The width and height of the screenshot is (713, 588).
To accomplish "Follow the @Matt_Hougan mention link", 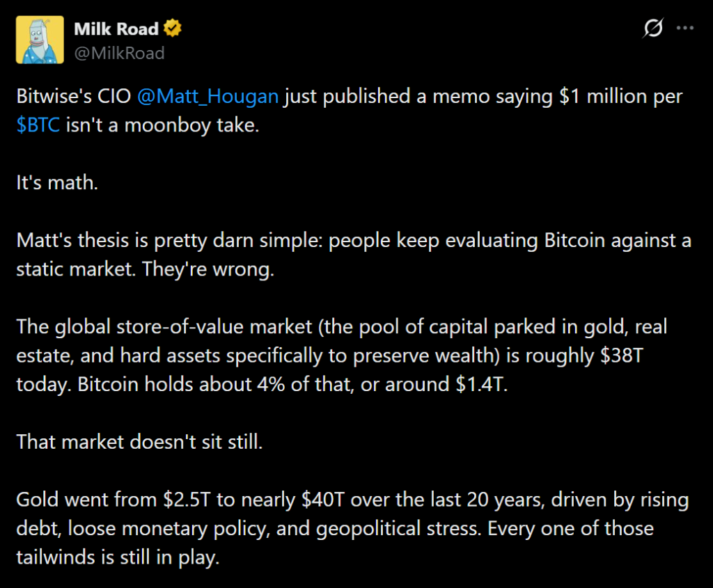I will 208,97.
